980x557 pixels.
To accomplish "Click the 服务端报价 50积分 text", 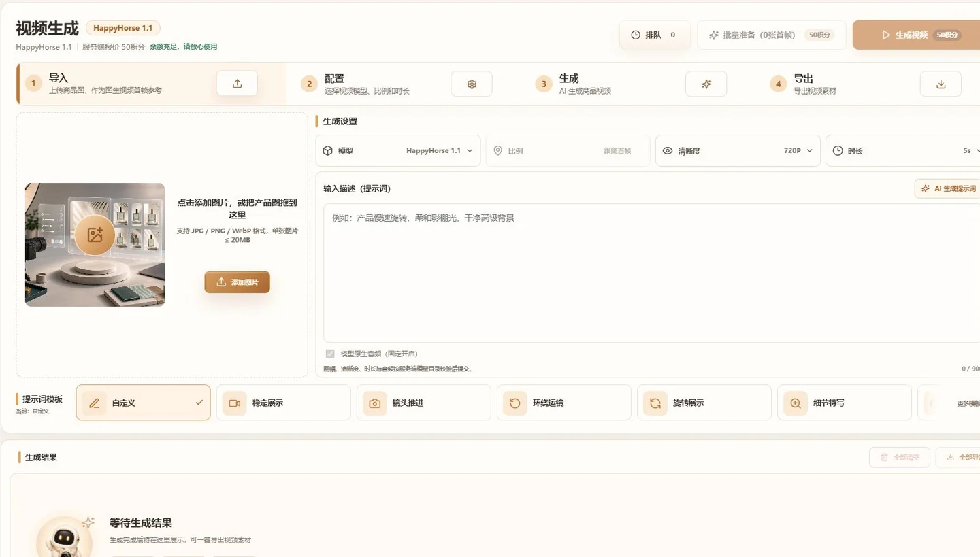I will pyautogui.click(x=114, y=47).
